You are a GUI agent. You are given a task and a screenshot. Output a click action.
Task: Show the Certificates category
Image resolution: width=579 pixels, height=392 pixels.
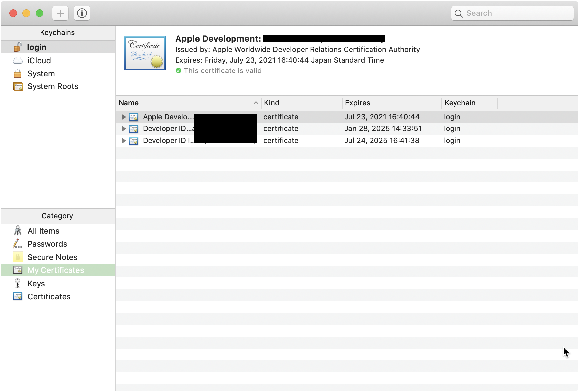coord(58,296)
